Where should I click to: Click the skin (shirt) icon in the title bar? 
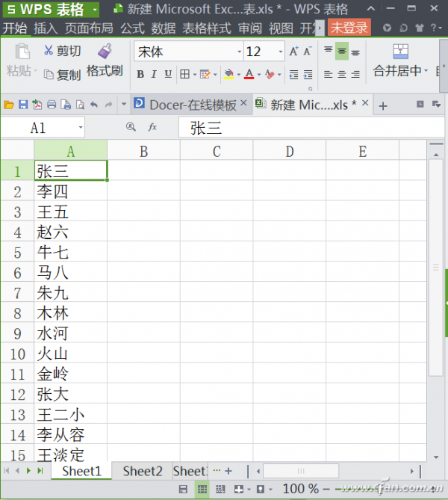pyautogui.click(x=420, y=28)
